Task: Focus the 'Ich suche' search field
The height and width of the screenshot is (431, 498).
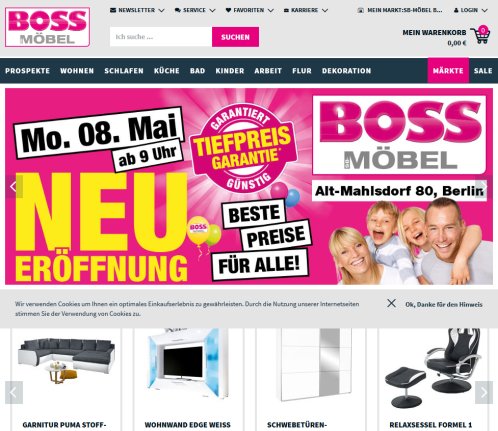Action: [x=161, y=37]
